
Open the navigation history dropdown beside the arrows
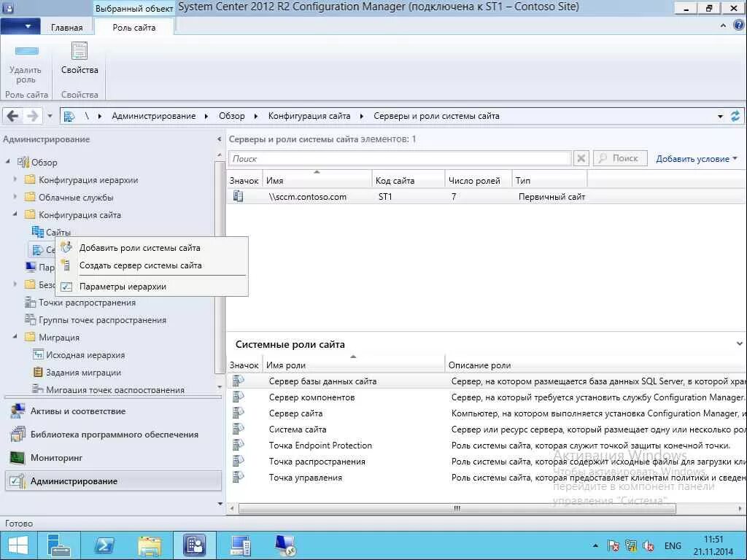point(50,116)
